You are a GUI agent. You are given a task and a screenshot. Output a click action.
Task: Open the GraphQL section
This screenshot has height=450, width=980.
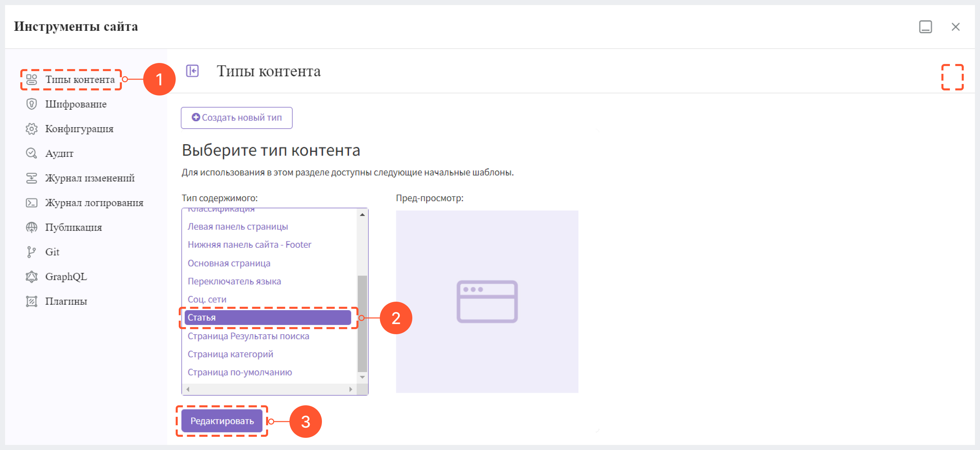(66, 277)
